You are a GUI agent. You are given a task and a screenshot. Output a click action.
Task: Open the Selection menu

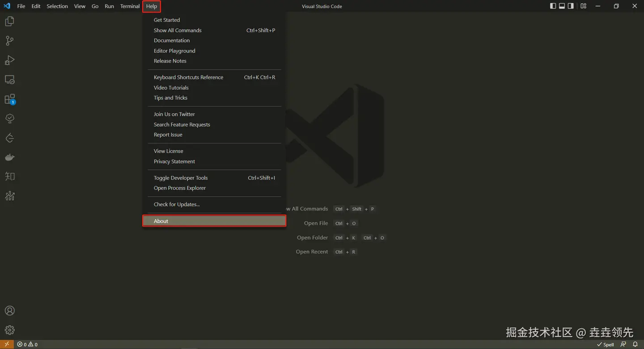(x=57, y=6)
